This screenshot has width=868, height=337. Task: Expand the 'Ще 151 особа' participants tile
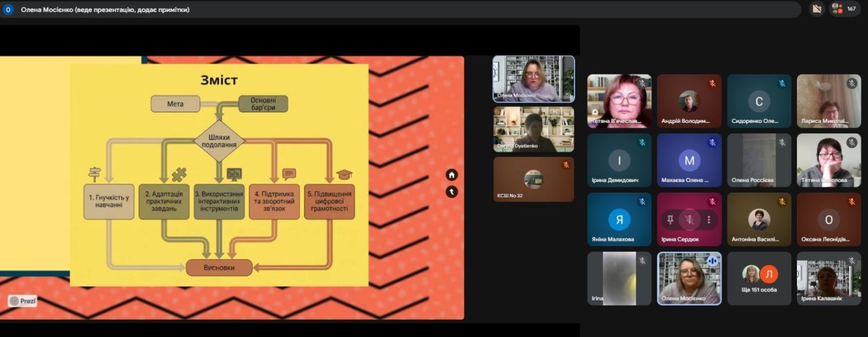tap(759, 279)
